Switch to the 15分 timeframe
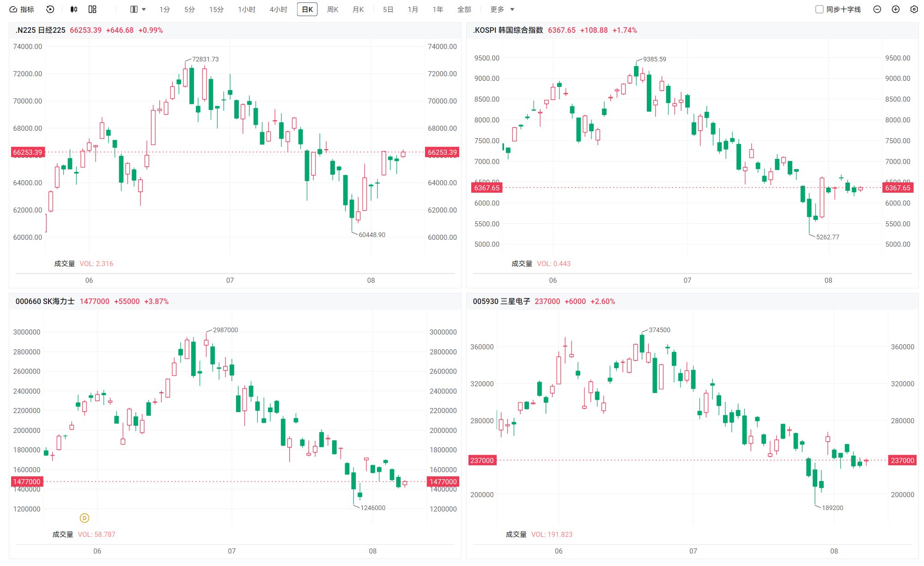Viewport: 924px width, 566px height. (x=216, y=9)
